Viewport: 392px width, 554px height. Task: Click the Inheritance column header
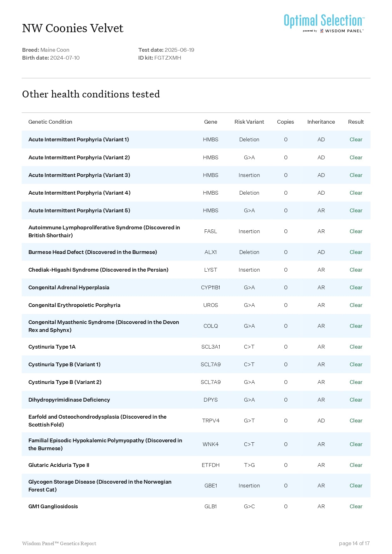(x=321, y=122)
